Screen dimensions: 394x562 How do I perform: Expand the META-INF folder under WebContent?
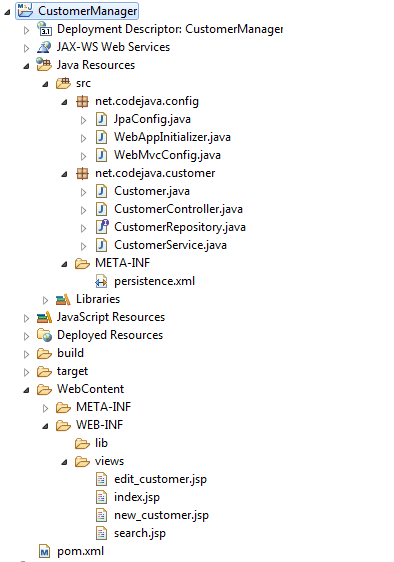(46, 408)
